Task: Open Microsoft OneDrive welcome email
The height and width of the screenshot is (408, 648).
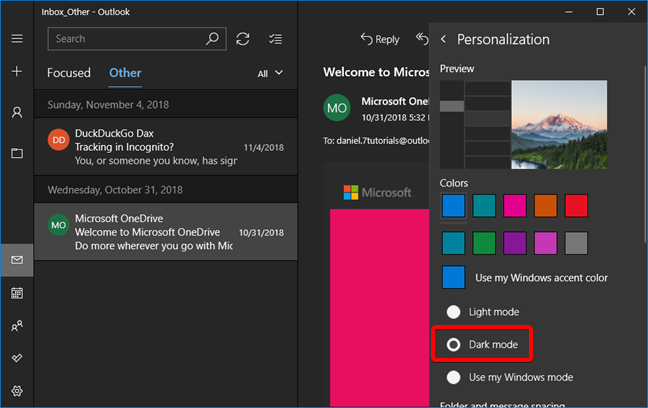Action: click(166, 231)
